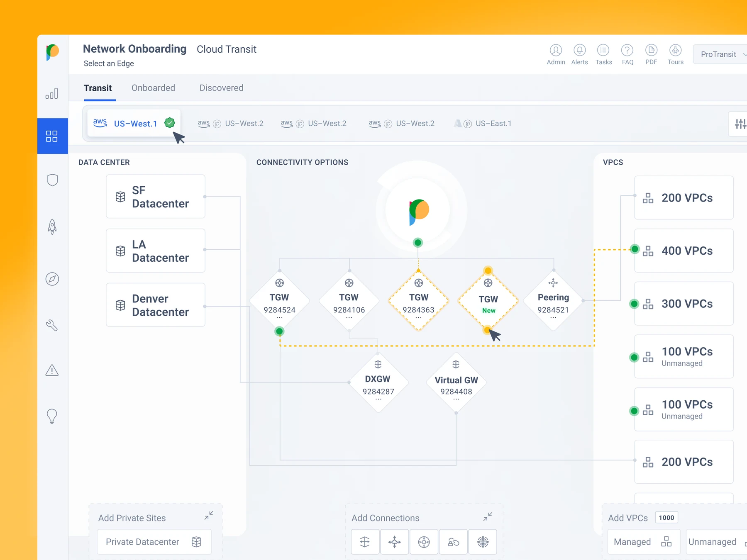Screen dimensions: 747x560
Task: Collapse the Add Connections panel
Action: click(x=488, y=516)
